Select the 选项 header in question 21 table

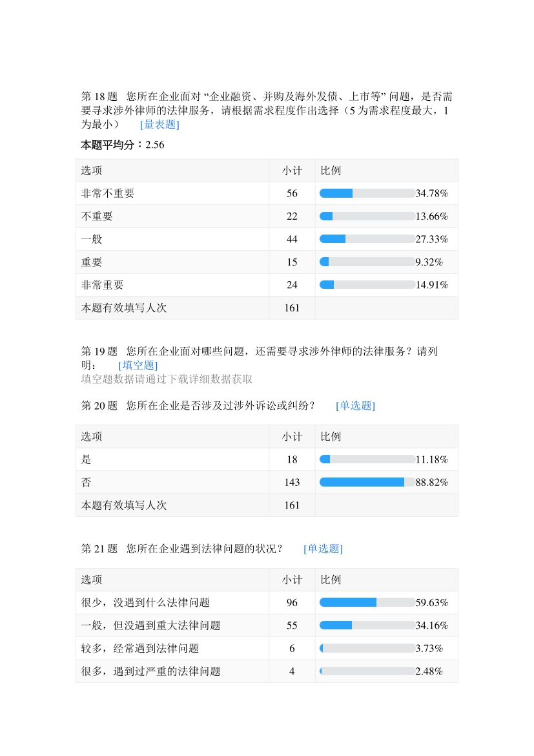pyautogui.click(x=92, y=580)
